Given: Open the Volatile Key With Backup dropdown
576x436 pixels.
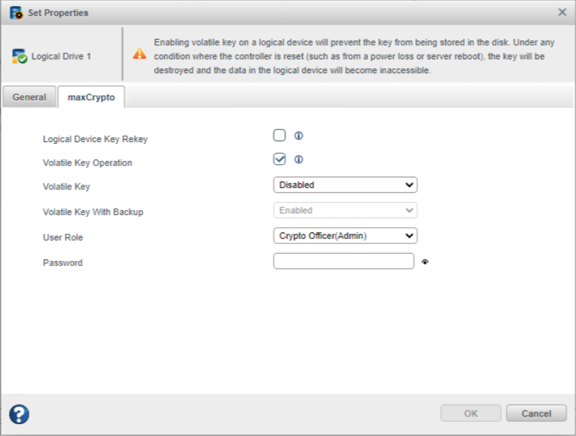Looking at the screenshot, I should coord(345,210).
